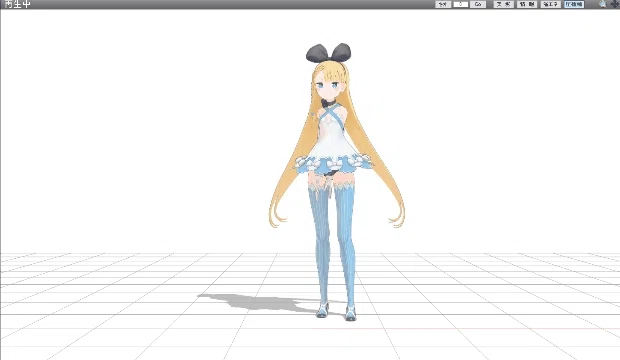This screenshot has width=620, height=360.
Task: Click the four-arrow move view icon
Action: tap(615, 4)
